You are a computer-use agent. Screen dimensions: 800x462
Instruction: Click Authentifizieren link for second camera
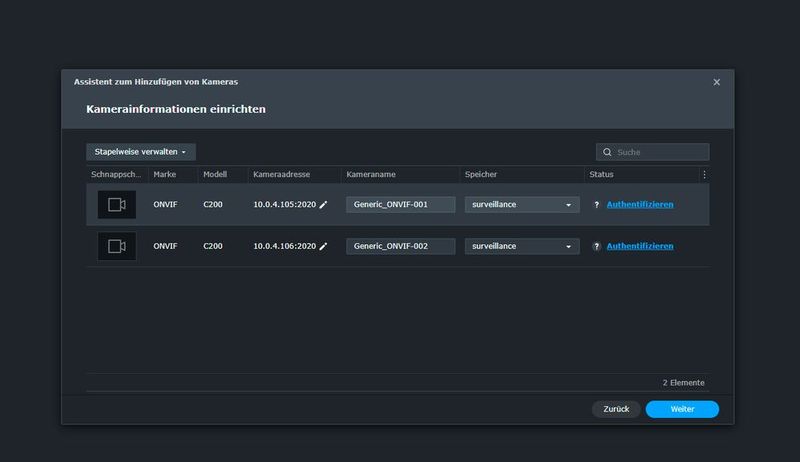[639, 246]
